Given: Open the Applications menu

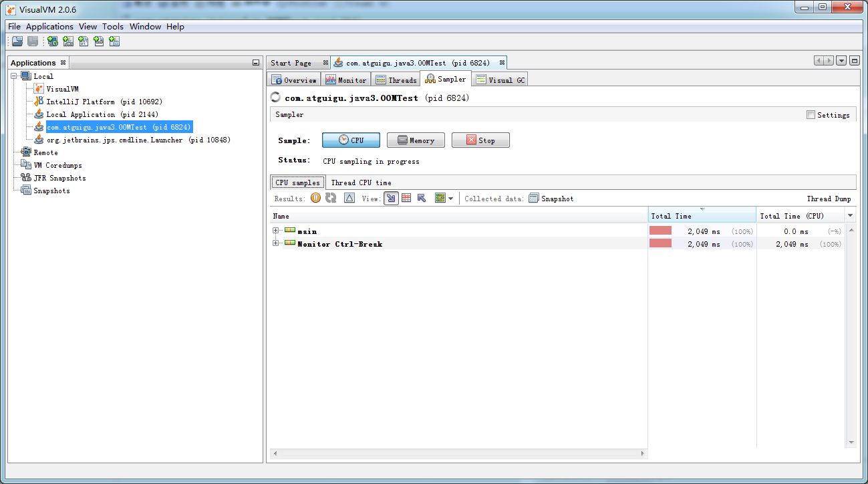Looking at the screenshot, I should (49, 27).
